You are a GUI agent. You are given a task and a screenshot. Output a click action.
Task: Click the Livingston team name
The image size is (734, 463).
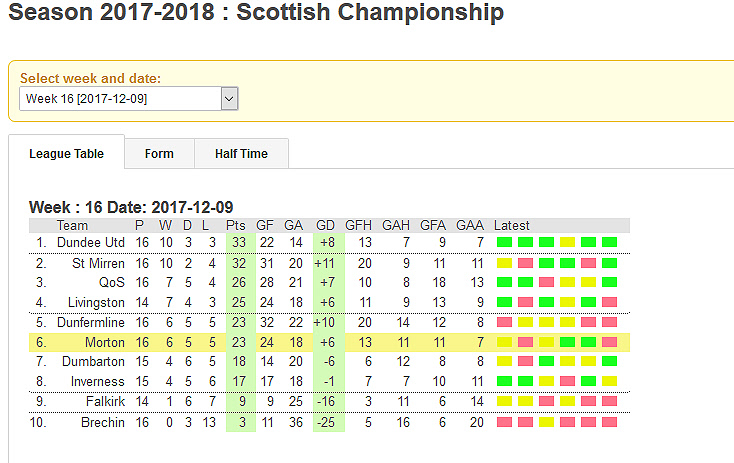tap(96, 302)
